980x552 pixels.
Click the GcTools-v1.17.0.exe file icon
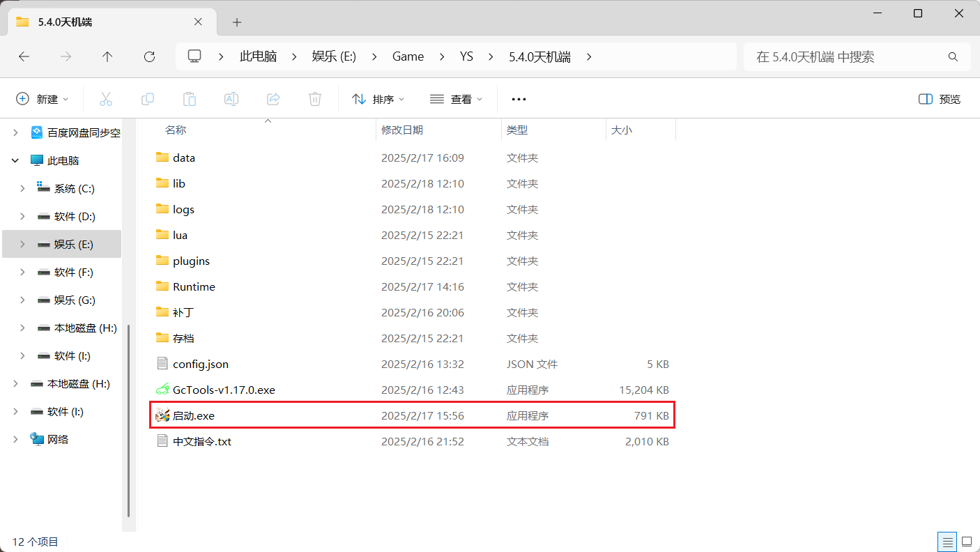(162, 390)
